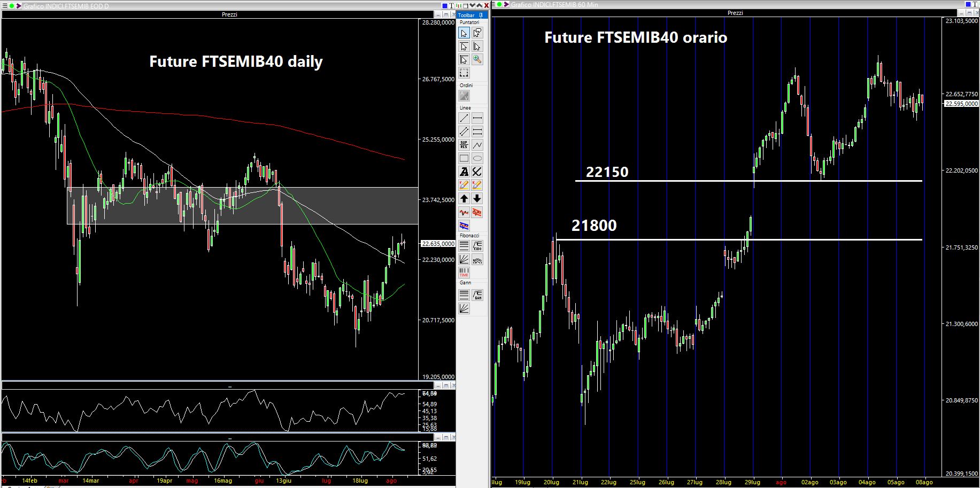Click green status dot of 60 Min chart
The width and height of the screenshot is (980, 488).
tap(499, 4)
